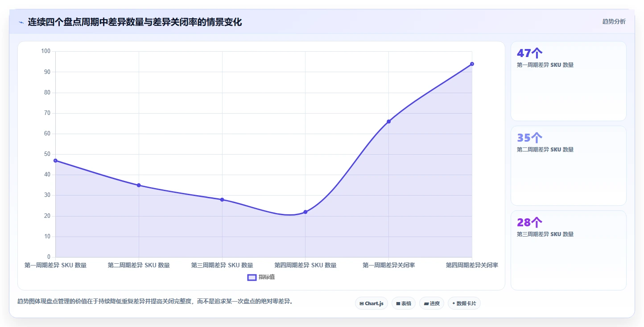Toggle the 指标值 legend item

click(x=261, y=277)
